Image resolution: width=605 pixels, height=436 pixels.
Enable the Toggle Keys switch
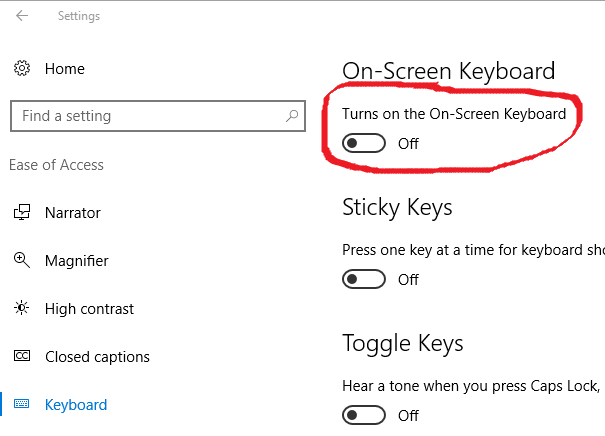(363, 415)
